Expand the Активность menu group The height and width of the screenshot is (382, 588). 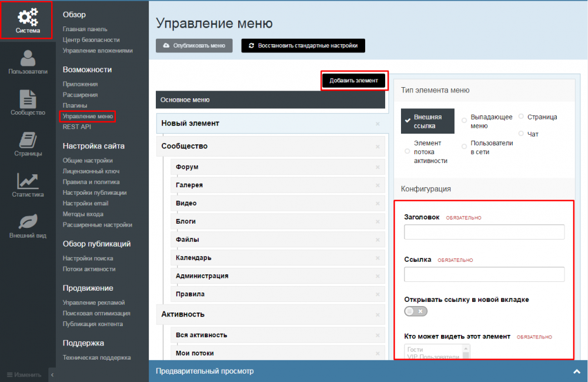pyautogui.click(x=183, y=314)
